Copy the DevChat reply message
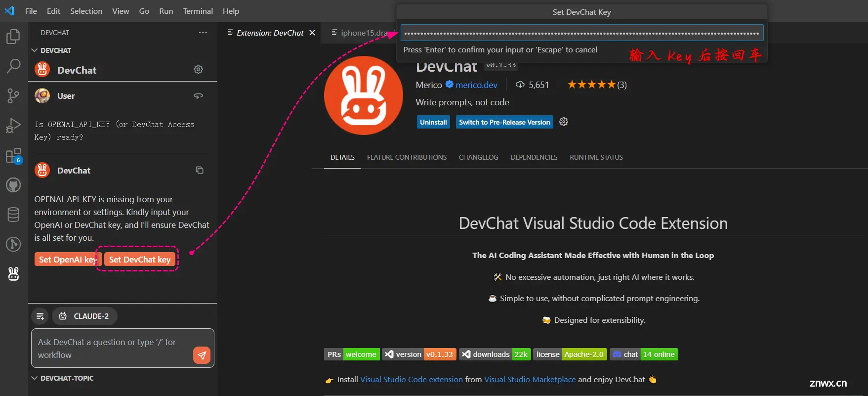Image resolution: width=868 pixels, height=396 pixels. point(200,170)
